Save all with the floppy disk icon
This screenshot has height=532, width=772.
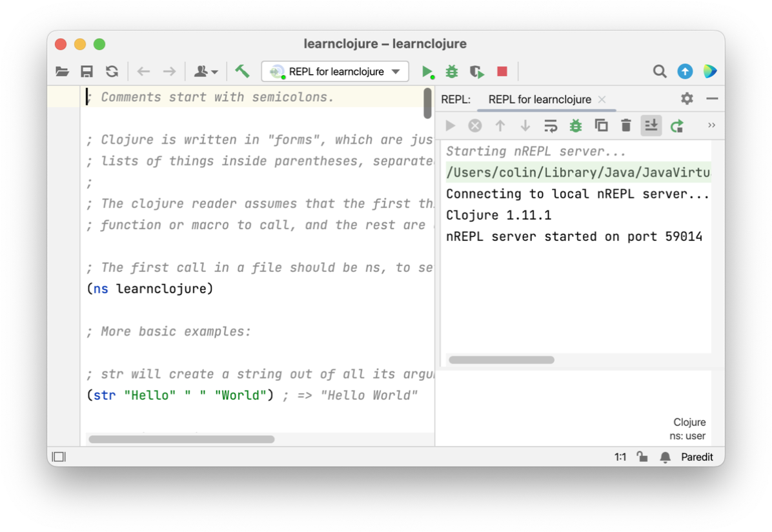(x=86, y=72)
